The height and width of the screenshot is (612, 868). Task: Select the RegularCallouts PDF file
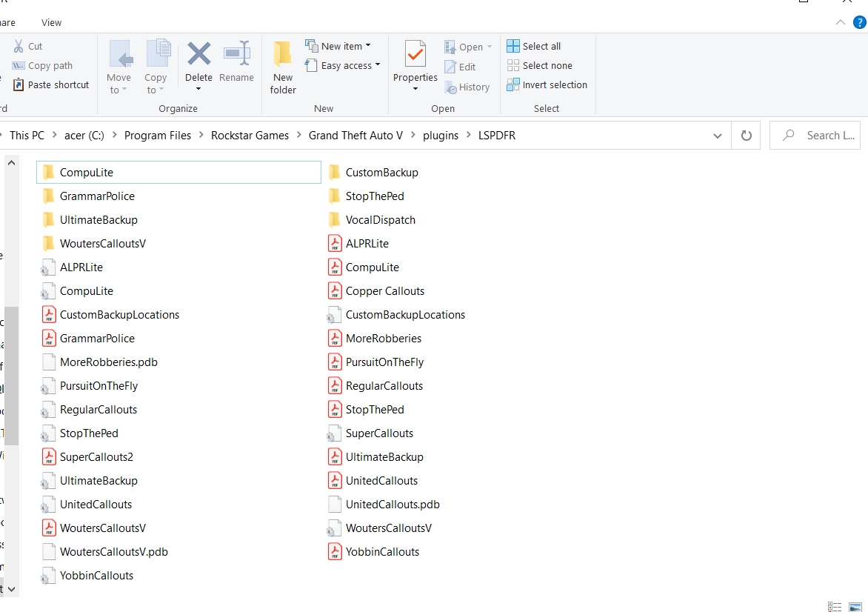(375, 386)
